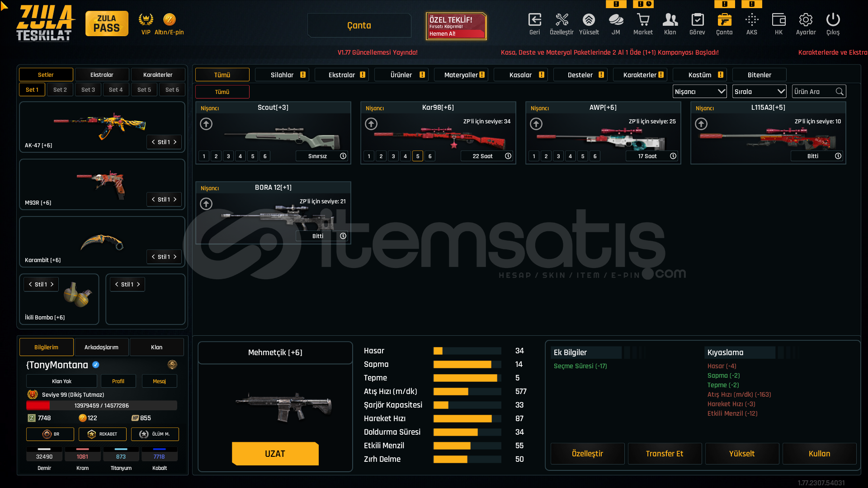
Task: Select level 6 on AWP card
Action: (595, 156)
